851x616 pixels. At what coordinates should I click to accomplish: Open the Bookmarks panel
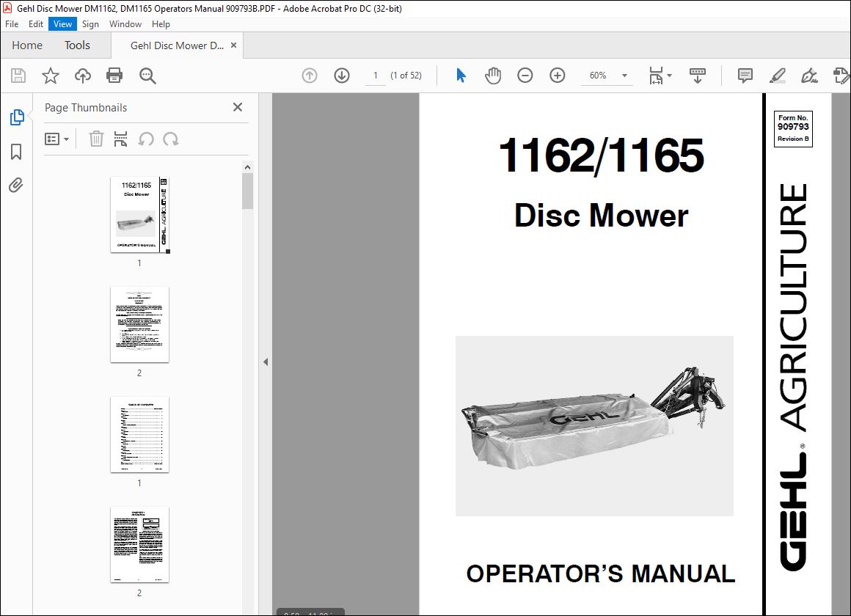[x=16, y=151]
